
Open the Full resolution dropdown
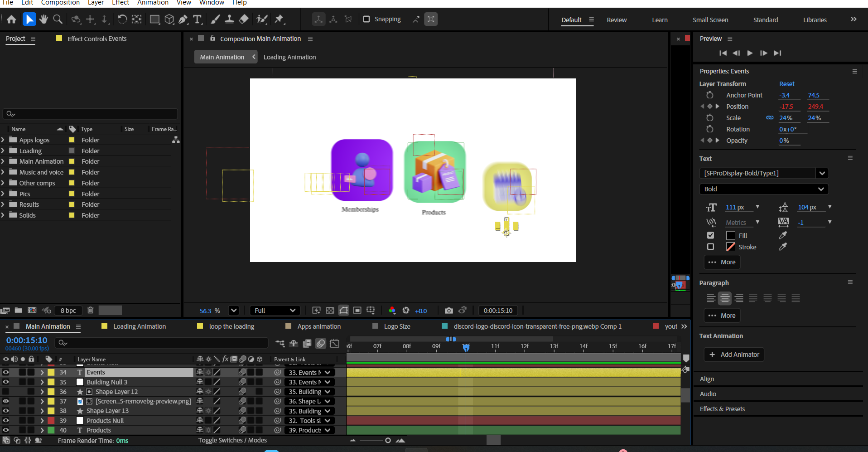275,311
